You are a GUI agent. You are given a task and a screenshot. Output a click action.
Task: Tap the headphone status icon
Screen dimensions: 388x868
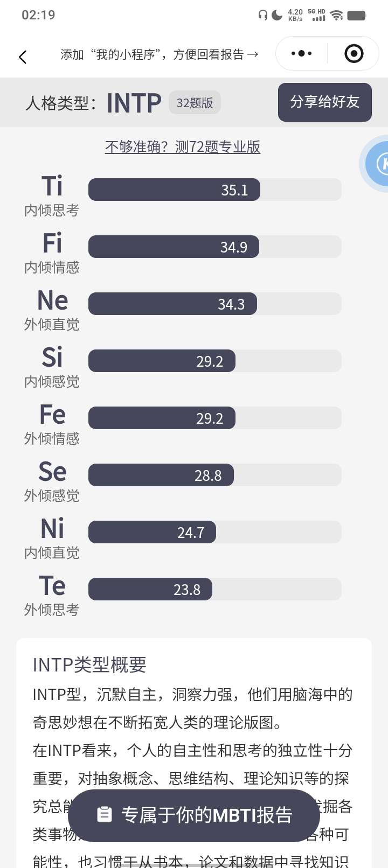pyautogui.click(x=263, y=15)
